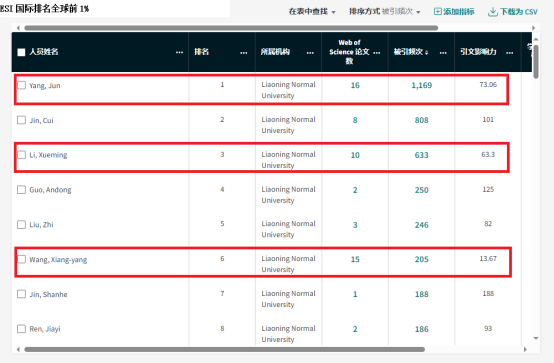The image size is (554, 363).
Task: Click the download CSV icon
Action: click(492, 12)
